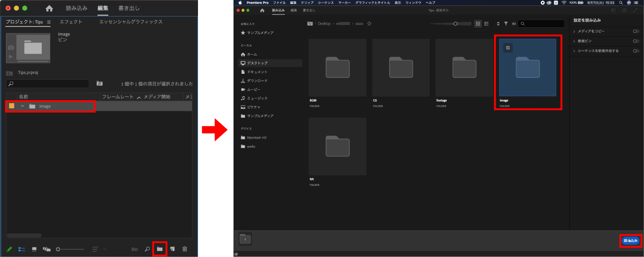Enable the 新規ビン toggle
Viewport: 644px width, 257px height.
(x=635, y=41)
